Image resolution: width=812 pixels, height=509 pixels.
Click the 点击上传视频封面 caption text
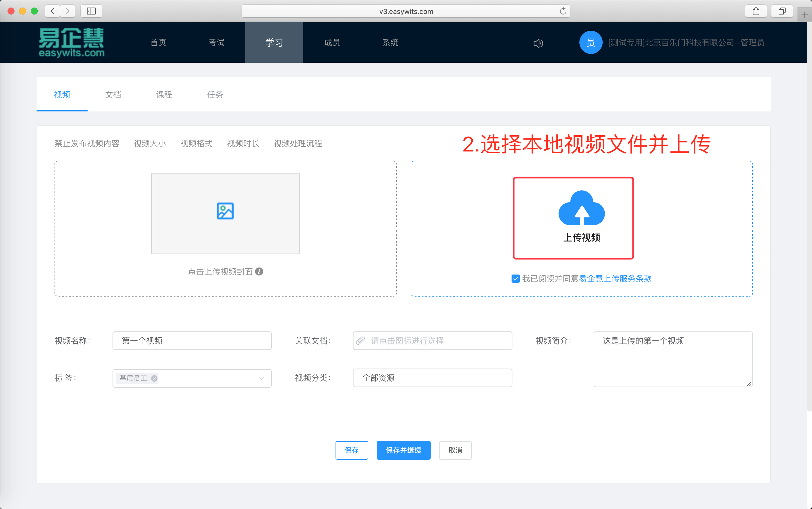[220, 272]
